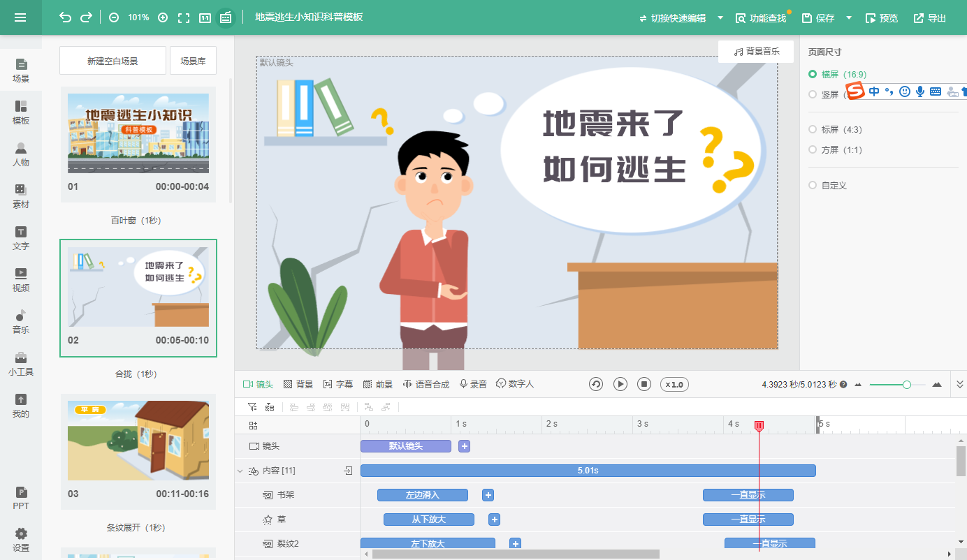967x560 pixels.
Task: Add animation to 书架 row with plus
Action: point(488,494)
